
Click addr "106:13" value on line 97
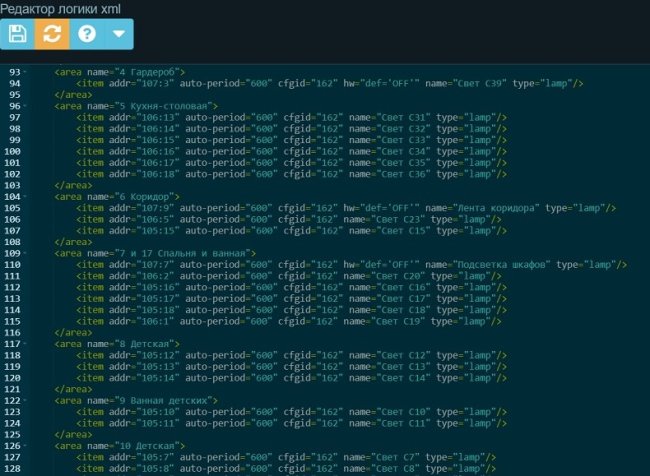pyautogui.click(x=137, y=118)
